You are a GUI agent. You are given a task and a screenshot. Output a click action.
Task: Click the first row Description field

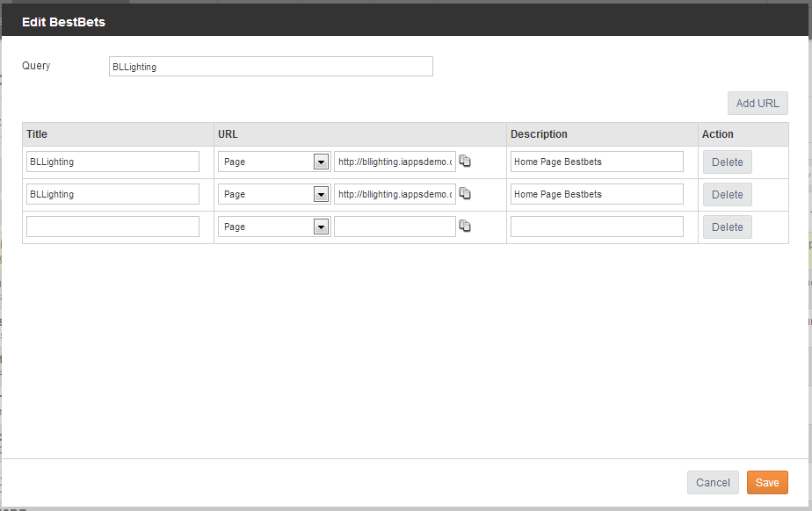click(597, 162)
